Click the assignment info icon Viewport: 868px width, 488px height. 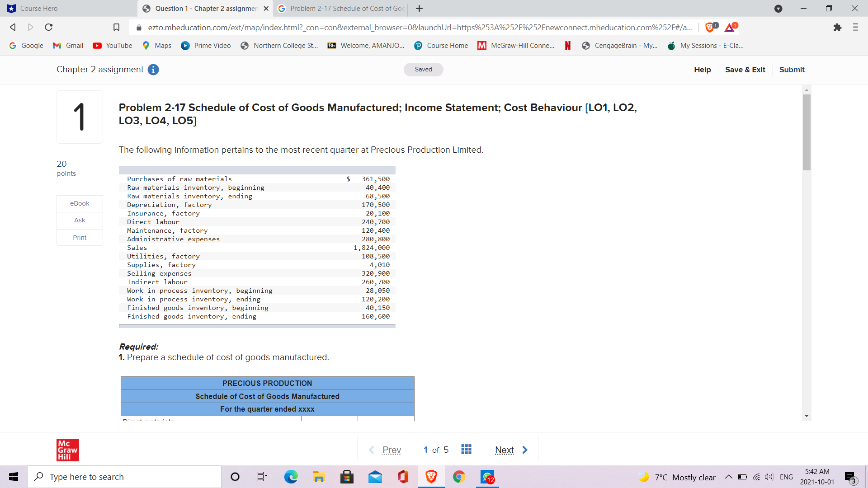(153, 70)
